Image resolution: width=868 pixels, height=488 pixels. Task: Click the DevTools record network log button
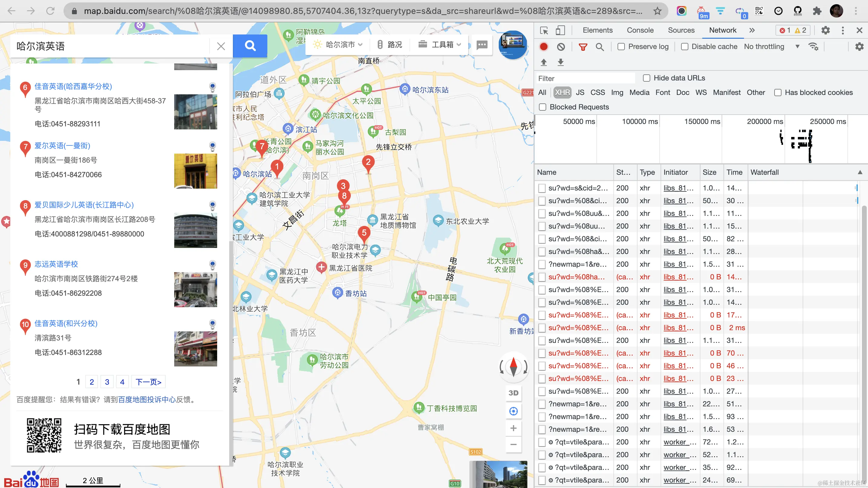pos(543,47)
